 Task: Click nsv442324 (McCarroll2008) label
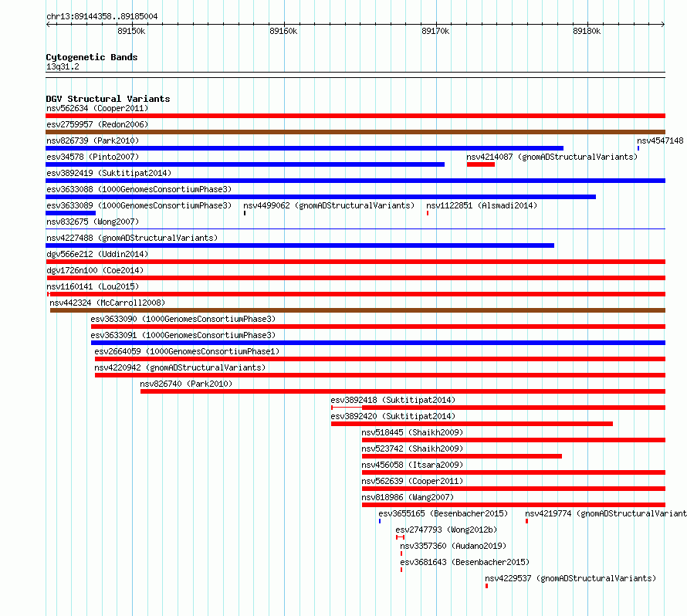click(107, 303)
